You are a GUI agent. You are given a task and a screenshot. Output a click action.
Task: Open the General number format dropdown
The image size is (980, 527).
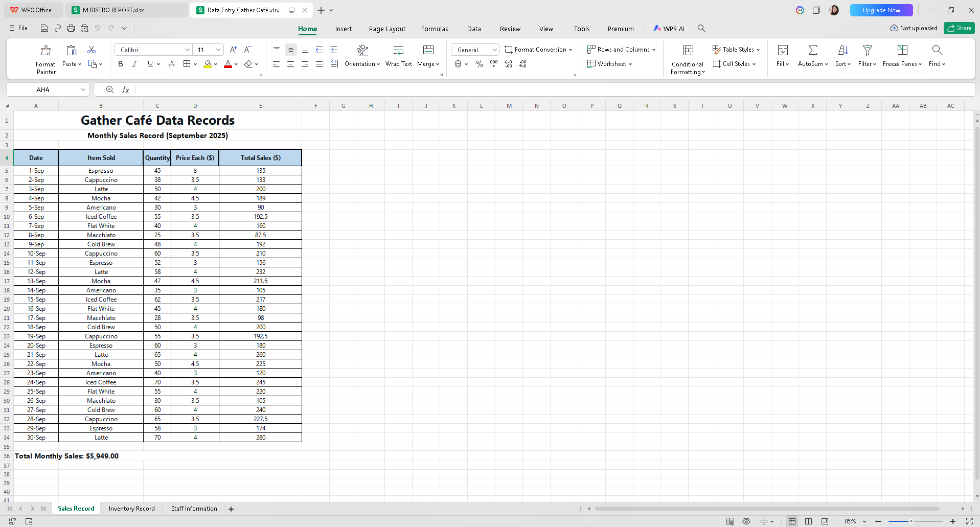(494, 50)
